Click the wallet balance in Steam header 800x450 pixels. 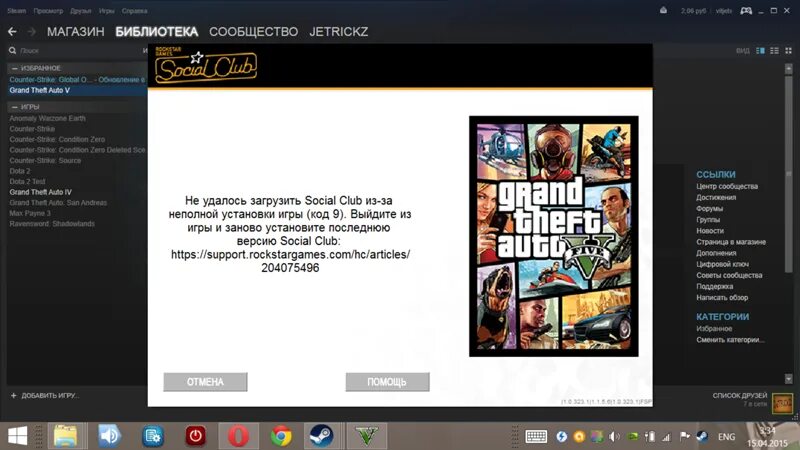click(x=693, y=11)
